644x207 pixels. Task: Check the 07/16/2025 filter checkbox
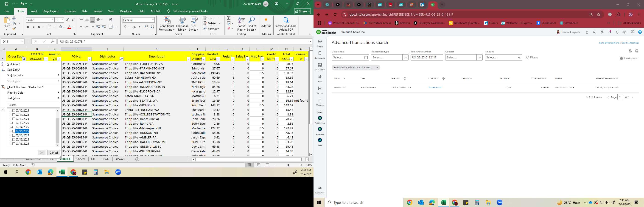point(14,135)
